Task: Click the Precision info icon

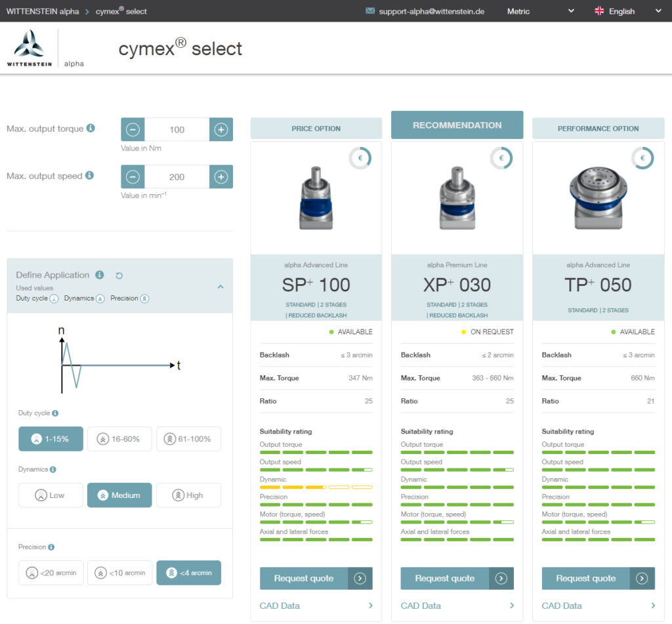Action: (x=51, y=547)
